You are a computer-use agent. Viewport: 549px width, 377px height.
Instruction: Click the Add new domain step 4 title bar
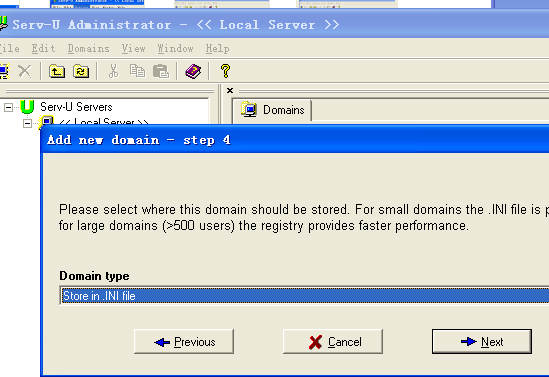click(295, 140)
